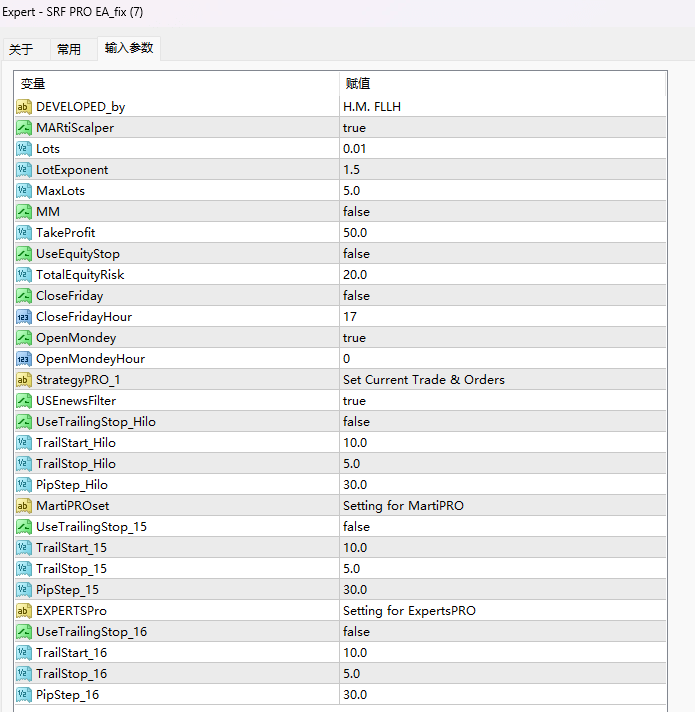Open the CloseFriday false value dropdown

coord(503,296)
